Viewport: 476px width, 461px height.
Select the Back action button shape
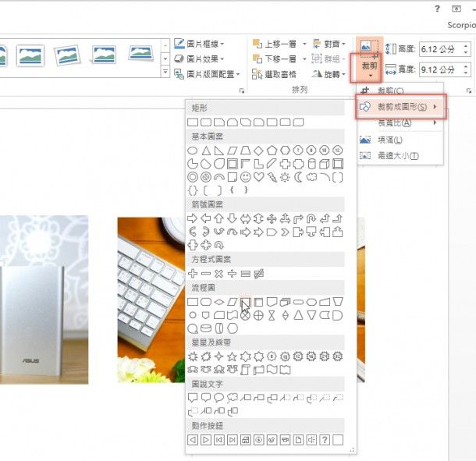193,440
